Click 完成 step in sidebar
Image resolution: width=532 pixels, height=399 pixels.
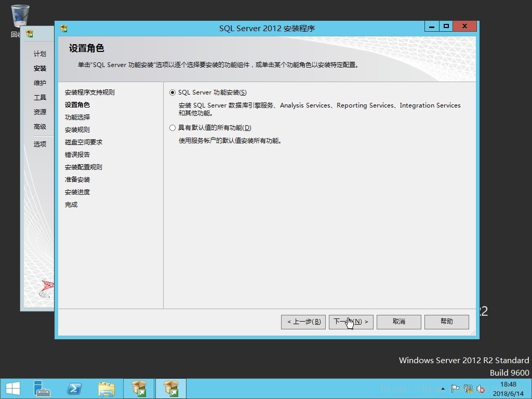71,205
